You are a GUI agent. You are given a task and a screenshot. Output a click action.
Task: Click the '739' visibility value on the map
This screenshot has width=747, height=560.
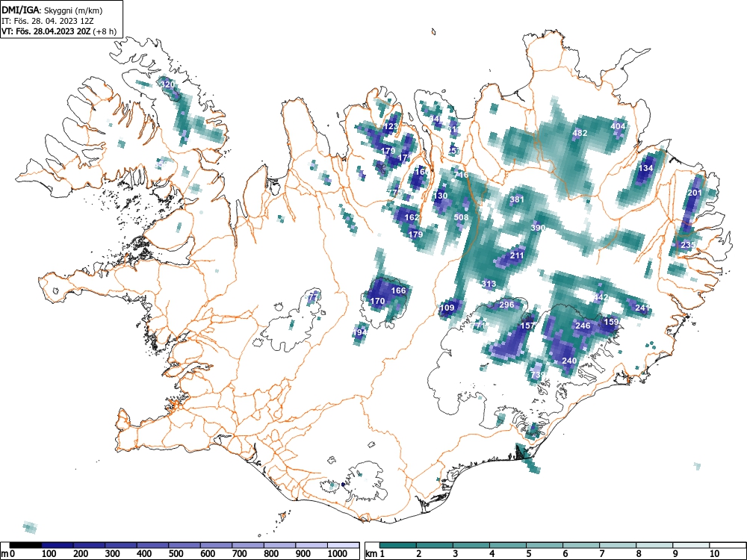538,375
